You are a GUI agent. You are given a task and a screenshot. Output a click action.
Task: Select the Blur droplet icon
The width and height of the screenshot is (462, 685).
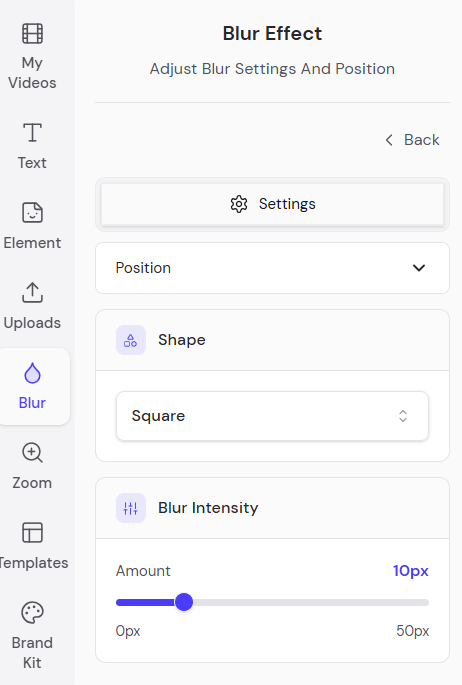pyautogui.click(x=32, y=373)
